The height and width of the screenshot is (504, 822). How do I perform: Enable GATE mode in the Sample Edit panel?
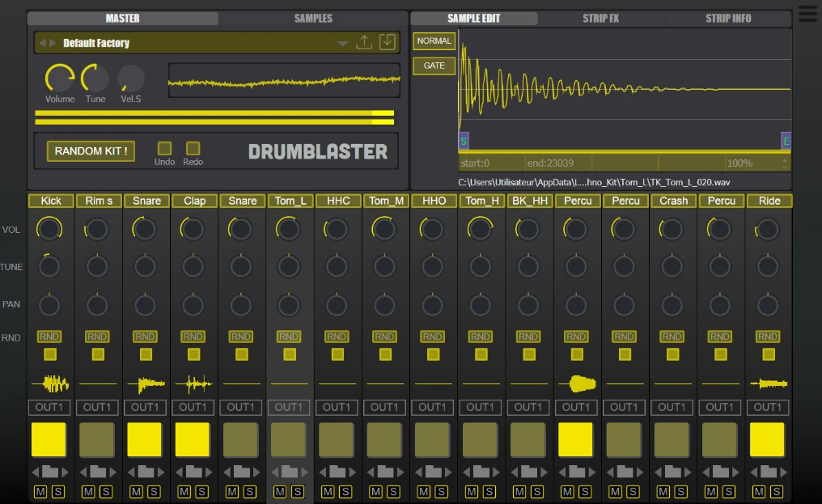click(434, 66)
